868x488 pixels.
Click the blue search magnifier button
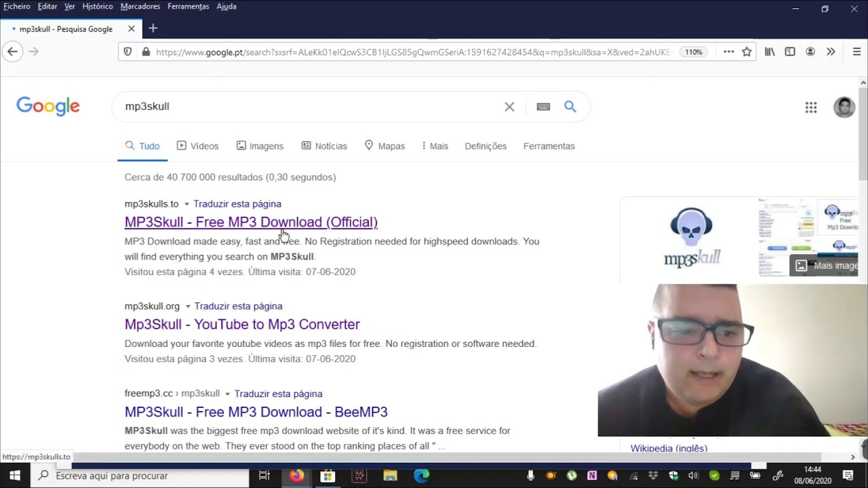point(570,106)
